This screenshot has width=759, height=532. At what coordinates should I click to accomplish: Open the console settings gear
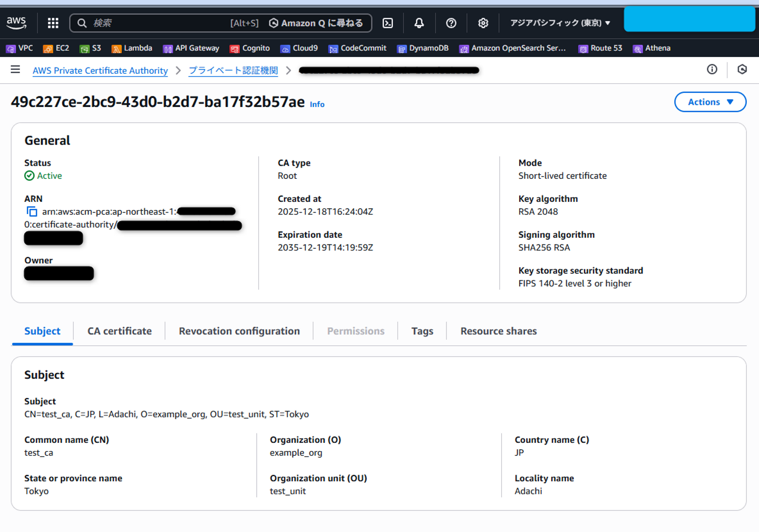pyautogui.click(x=483, y=23)
